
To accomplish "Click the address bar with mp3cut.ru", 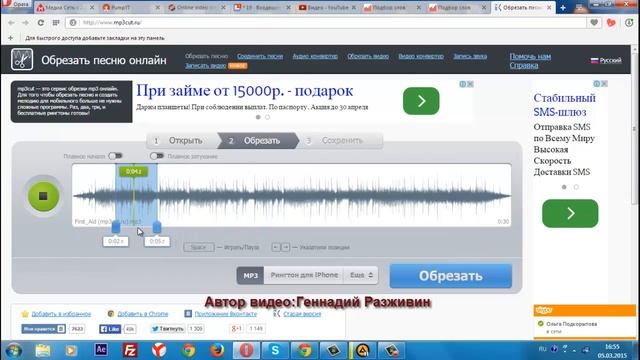I will (x=327, y=22).
